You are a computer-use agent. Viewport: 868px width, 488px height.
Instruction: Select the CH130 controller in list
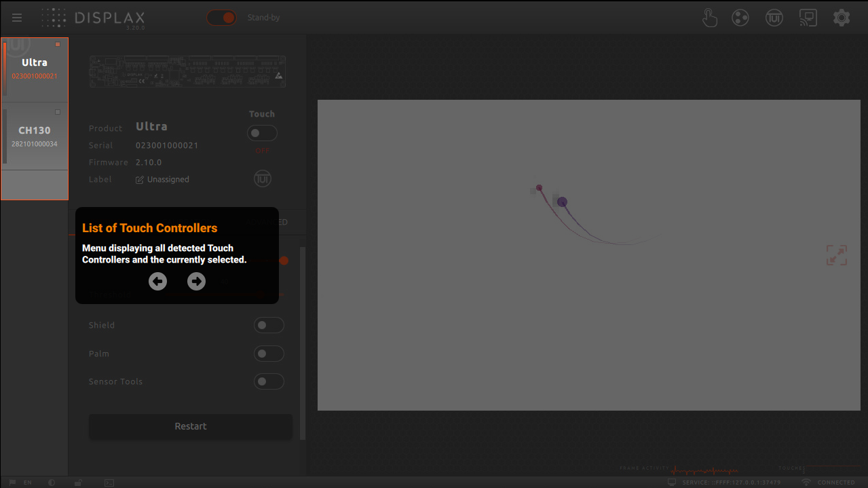pos(35,136)
